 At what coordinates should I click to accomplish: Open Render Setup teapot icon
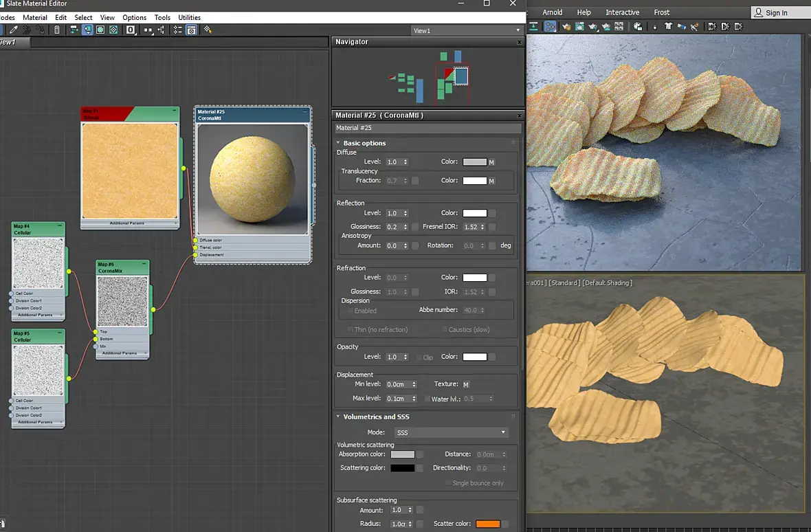pos(566,26)
